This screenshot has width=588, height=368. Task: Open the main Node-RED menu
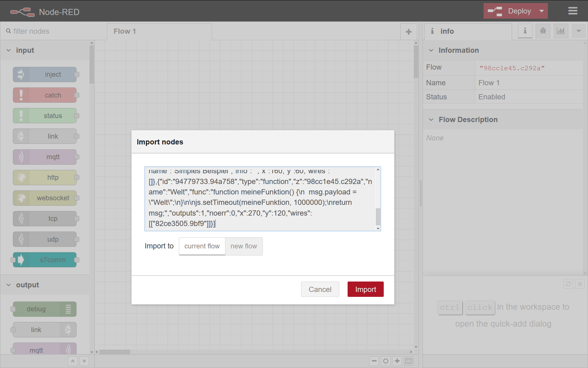[x=573, y=11]
